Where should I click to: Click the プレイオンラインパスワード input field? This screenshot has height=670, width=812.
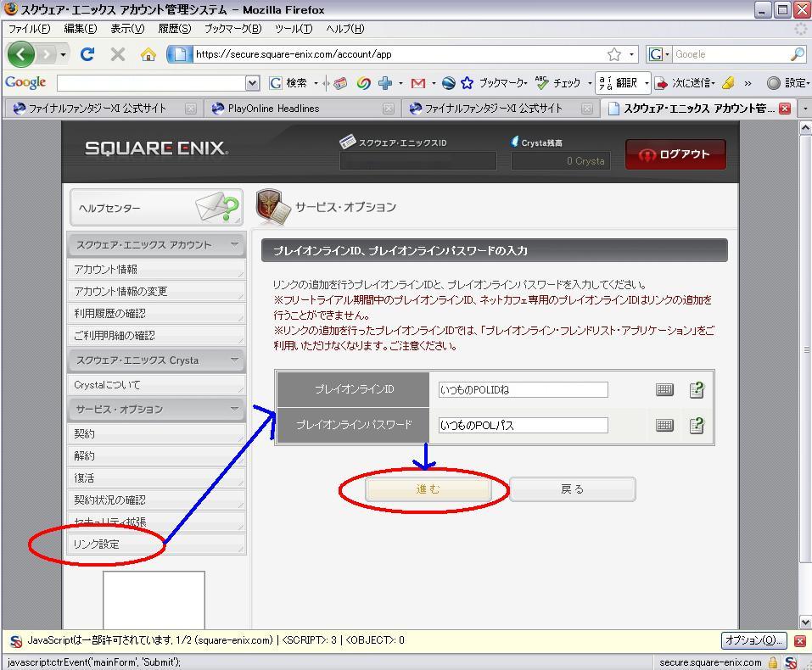click(x=523, y=426)
